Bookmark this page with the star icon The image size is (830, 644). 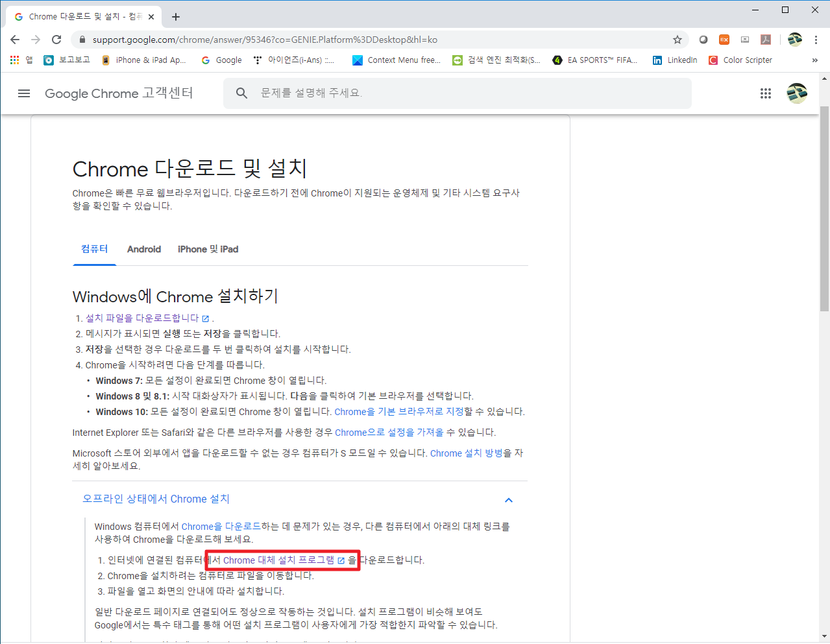[x=677, y=40]
